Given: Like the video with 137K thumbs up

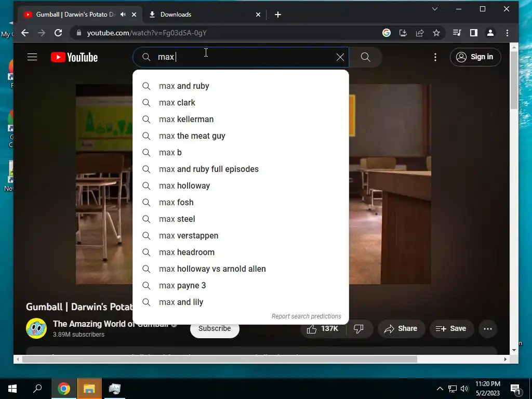Looking at the screenshot, I should 323,328.
